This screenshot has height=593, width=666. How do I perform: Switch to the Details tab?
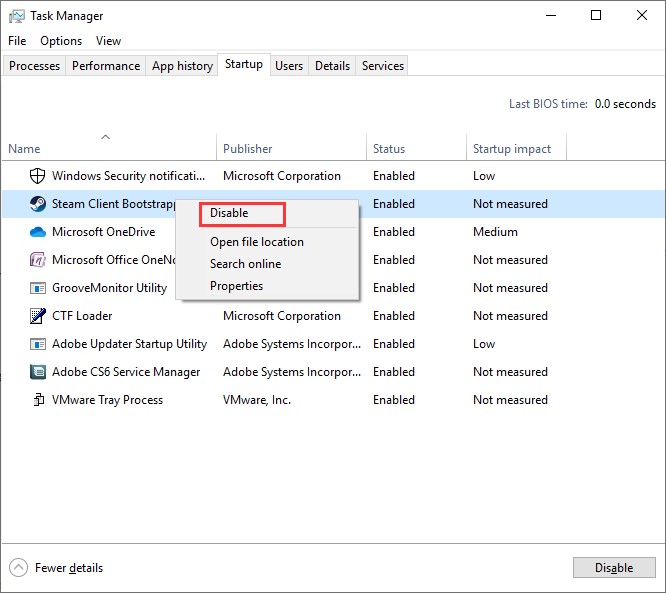(x=332, y=66)
